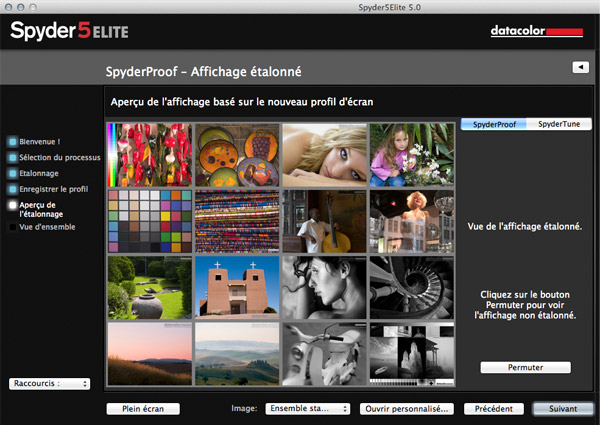The width and height of the screenshot is (600, 425).
Task: Select the adobe church thumbnail
Action: point(237,288)
